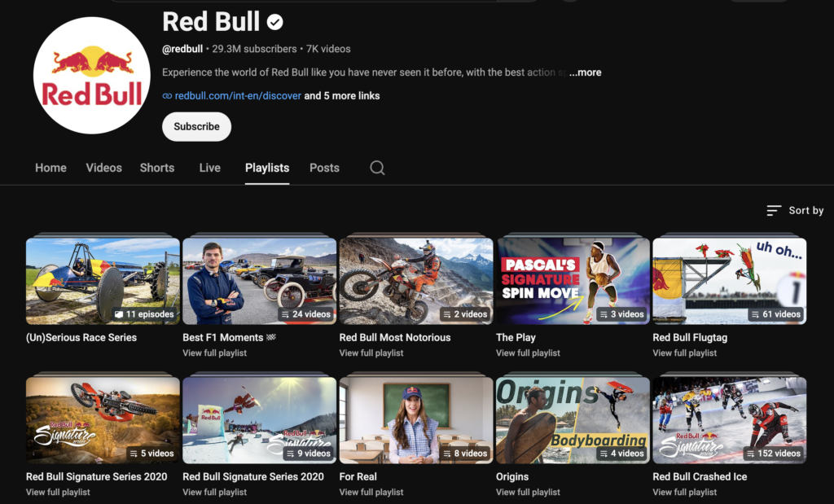Switch to the Live tab
This screenshot has height=504, width=834.
pos(209,168)
